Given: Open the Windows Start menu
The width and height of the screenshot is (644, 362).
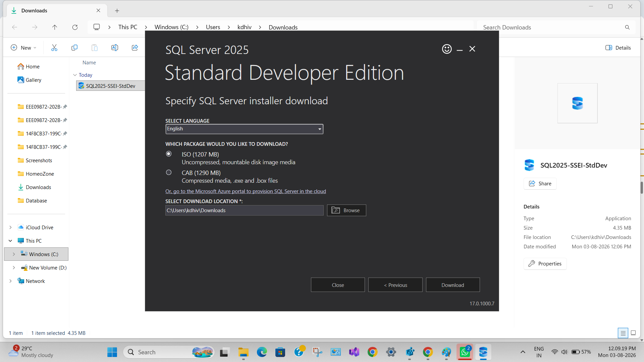Looking at the screenshot, I should pos(112,352).
